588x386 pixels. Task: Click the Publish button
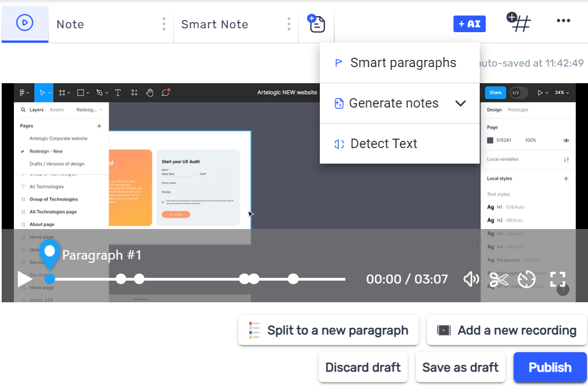pyautogui.click(x=550, y=367)
